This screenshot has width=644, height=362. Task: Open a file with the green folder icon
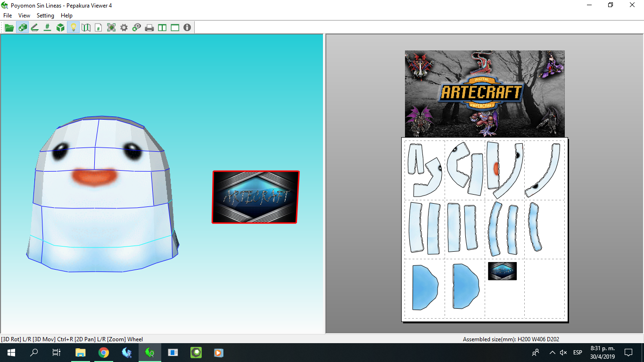coord(9,28)
